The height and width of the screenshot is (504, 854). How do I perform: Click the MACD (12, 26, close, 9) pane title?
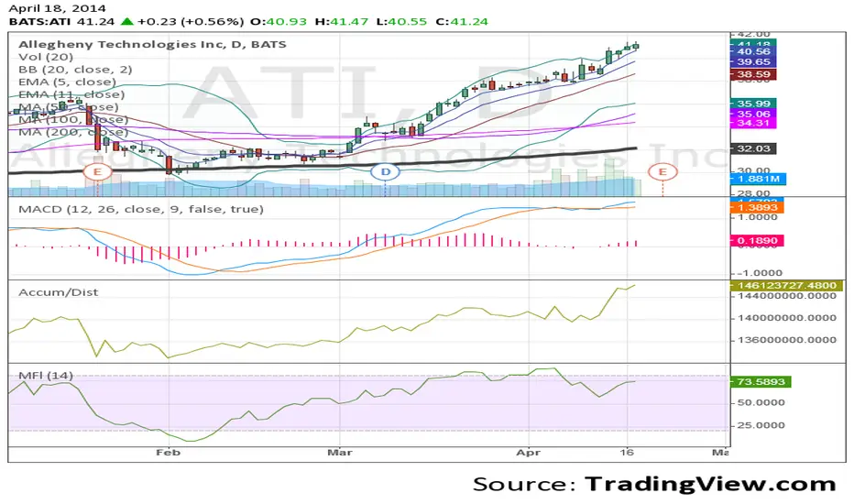click(x=141, y=209)
